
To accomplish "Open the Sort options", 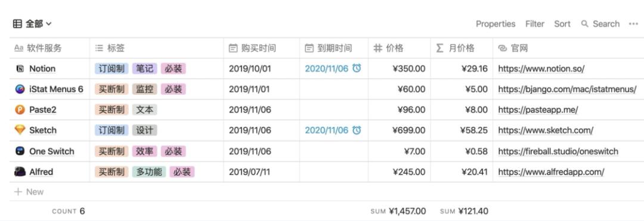I will [x=562, y=24].
